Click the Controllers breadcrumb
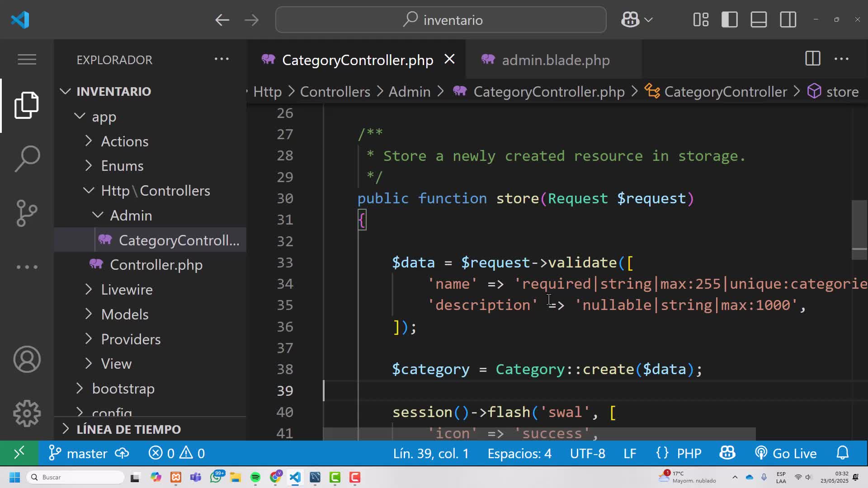This screenshot has width=868, height=488. tap(335, 92)
